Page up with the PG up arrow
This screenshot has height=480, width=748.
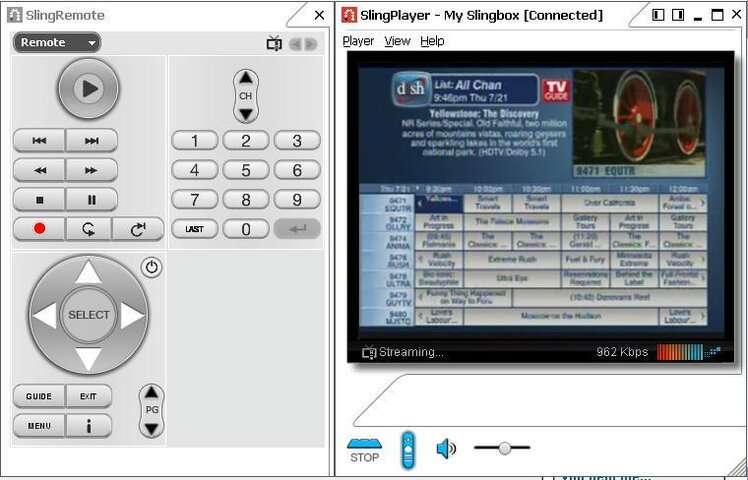[151, 393]
